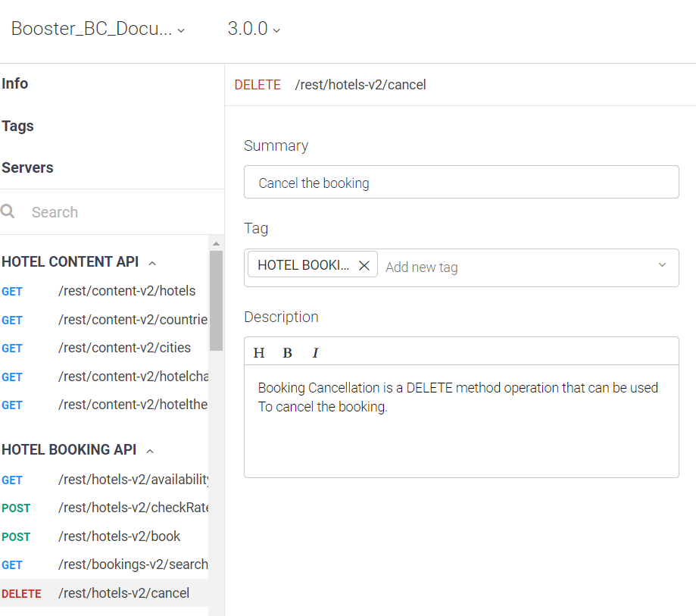Image resolution: width=696 pixels, height=616 pixels.
Task: Apply italic formatting in the Description editor
Action: (x=314, y=352)
